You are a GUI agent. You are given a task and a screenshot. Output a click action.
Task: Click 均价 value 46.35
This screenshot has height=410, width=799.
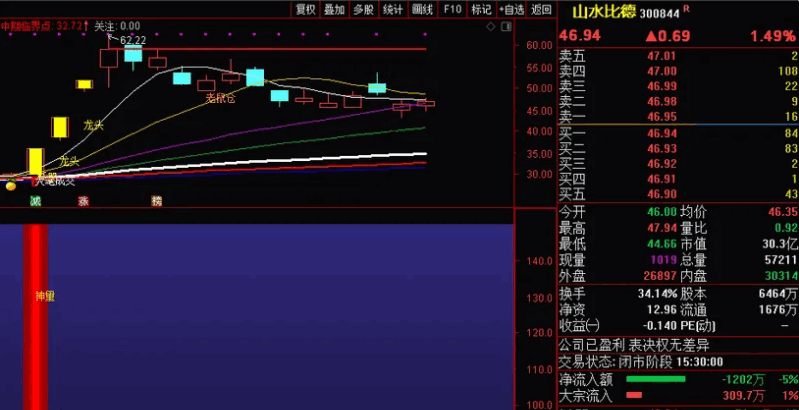[x=781, y=212]
